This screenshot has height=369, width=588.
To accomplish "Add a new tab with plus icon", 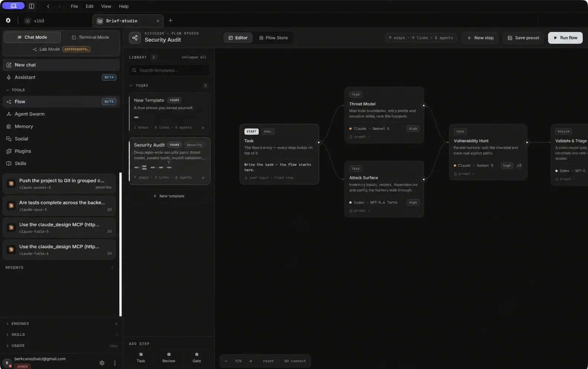I will (170, 20).
